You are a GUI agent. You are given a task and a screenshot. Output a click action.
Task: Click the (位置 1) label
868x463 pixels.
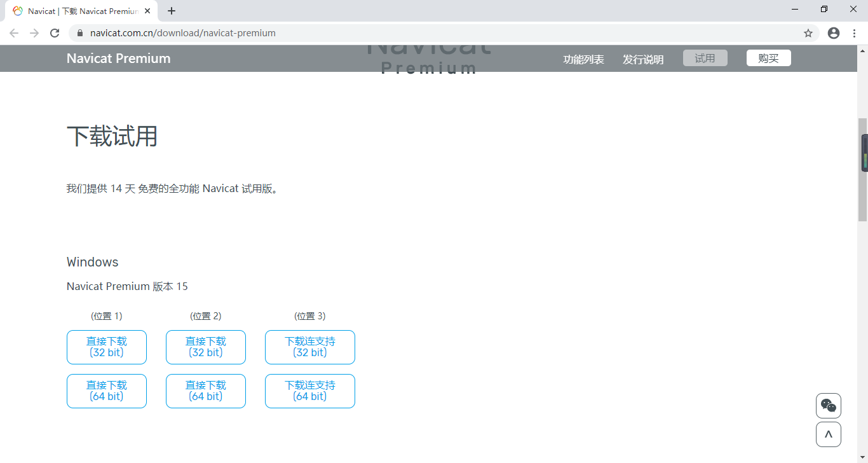click(x=107, y=316)
